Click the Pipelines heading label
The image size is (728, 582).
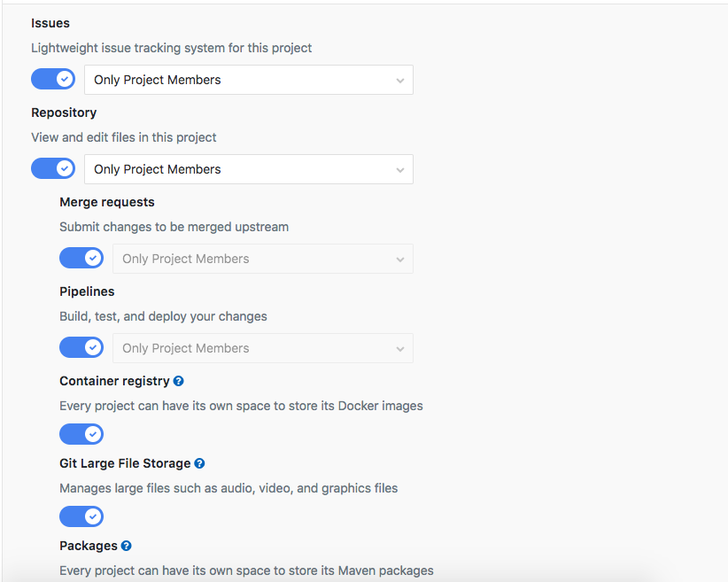(x=87, y=291)
